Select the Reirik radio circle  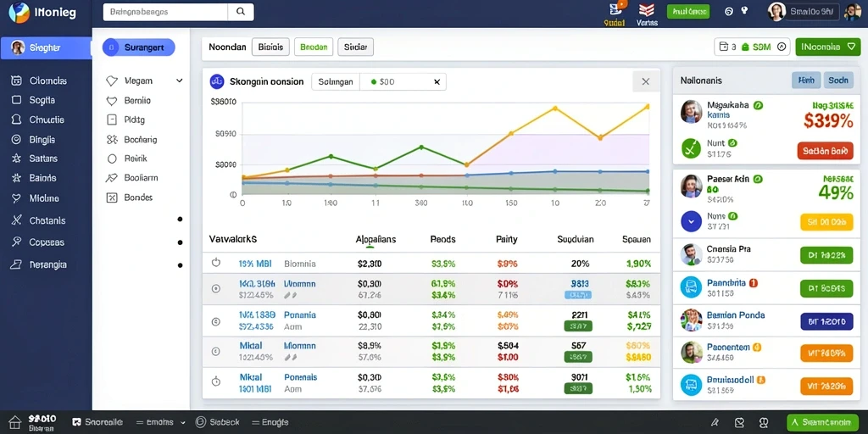(113, 159)
